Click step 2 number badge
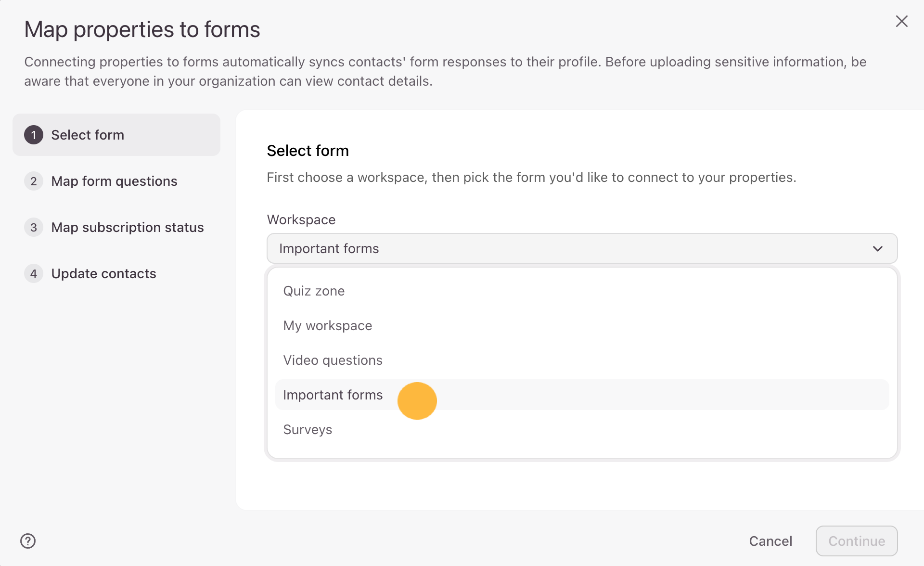Viewport: 924px width, 566px height. point(34,181)
